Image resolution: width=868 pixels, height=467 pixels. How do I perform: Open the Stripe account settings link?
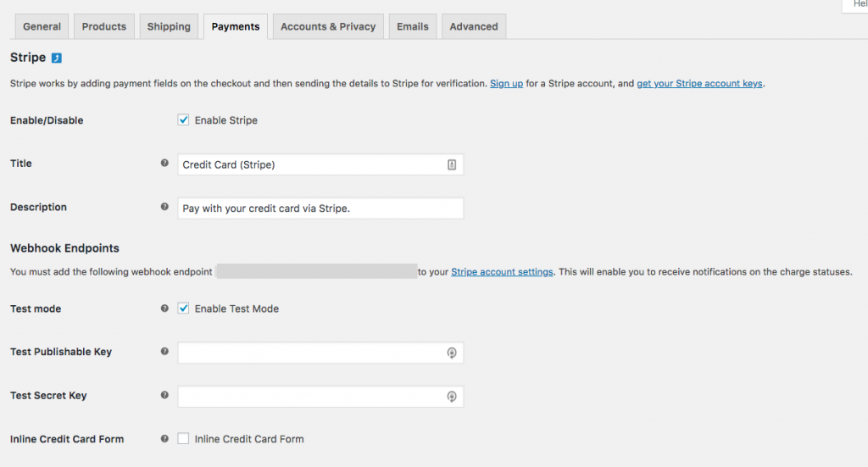pos(502,272)
